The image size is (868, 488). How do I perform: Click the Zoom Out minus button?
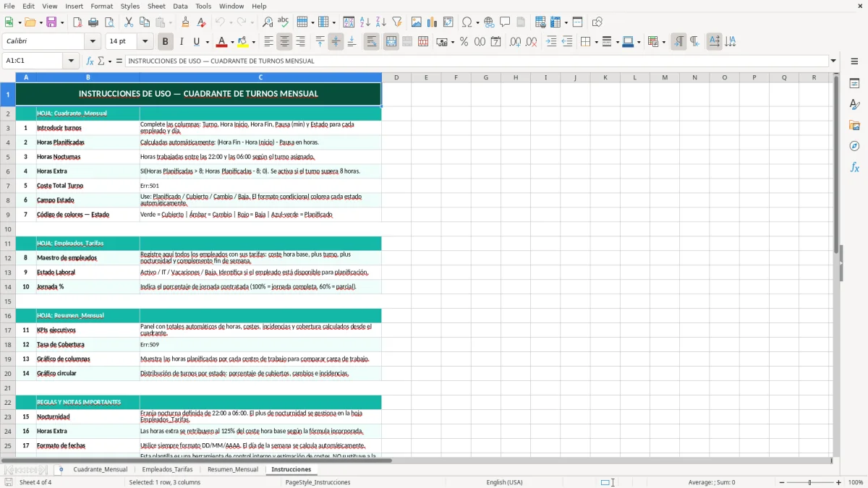coord(781,482)
